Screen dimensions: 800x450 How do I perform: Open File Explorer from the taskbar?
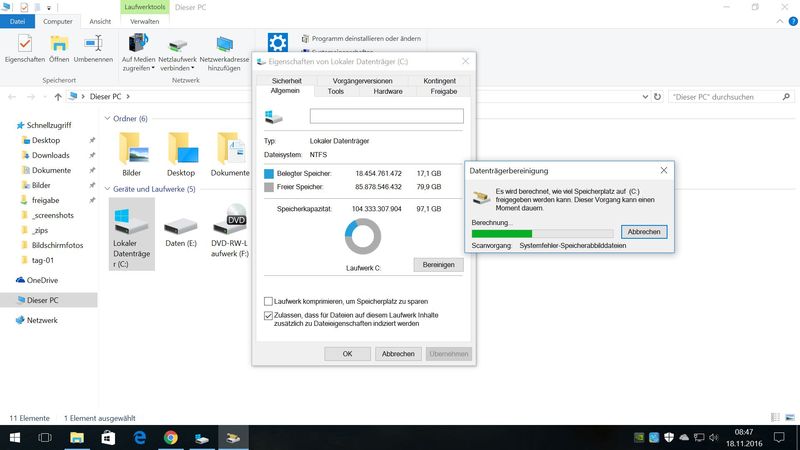coord(77,438)
